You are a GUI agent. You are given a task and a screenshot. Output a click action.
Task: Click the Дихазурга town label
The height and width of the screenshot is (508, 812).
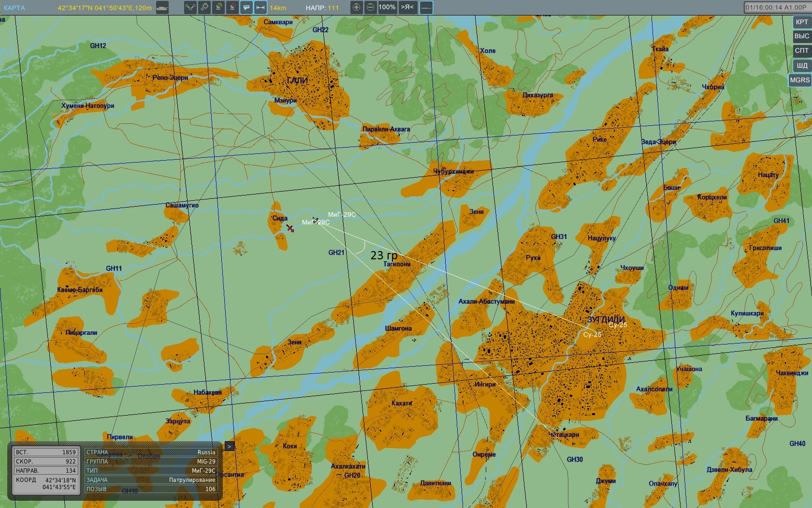click(537, 95)
